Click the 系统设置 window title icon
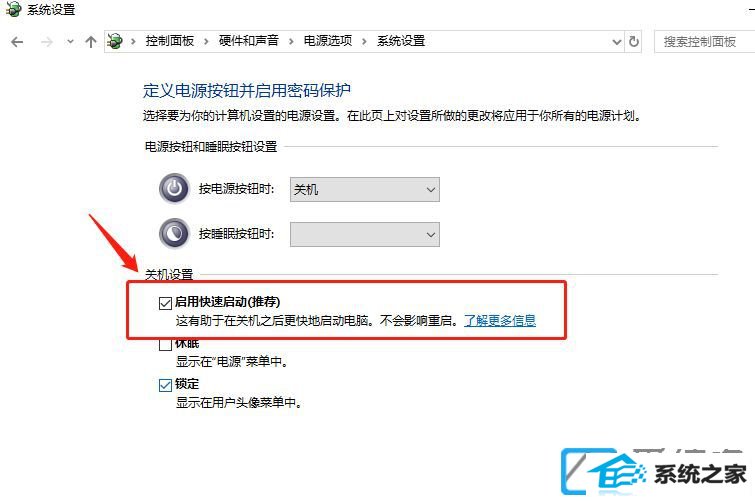Screen dimensions: 755x501 [13, 8]
